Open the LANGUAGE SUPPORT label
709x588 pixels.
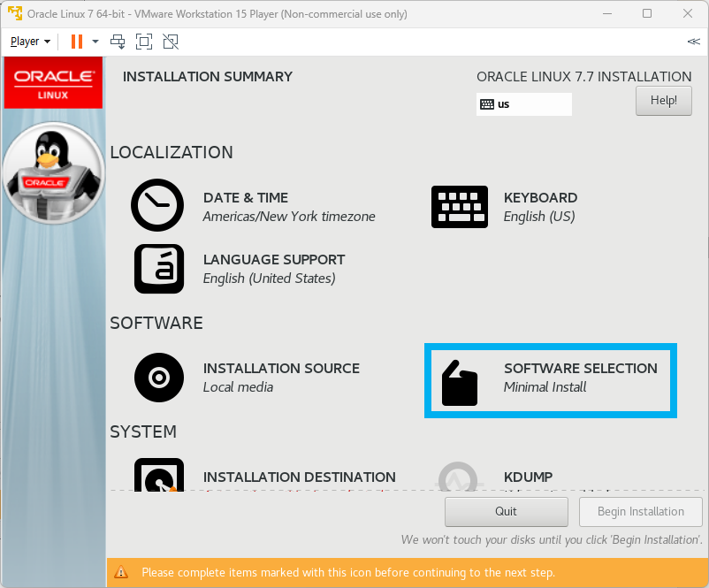(x=274, y=260)
